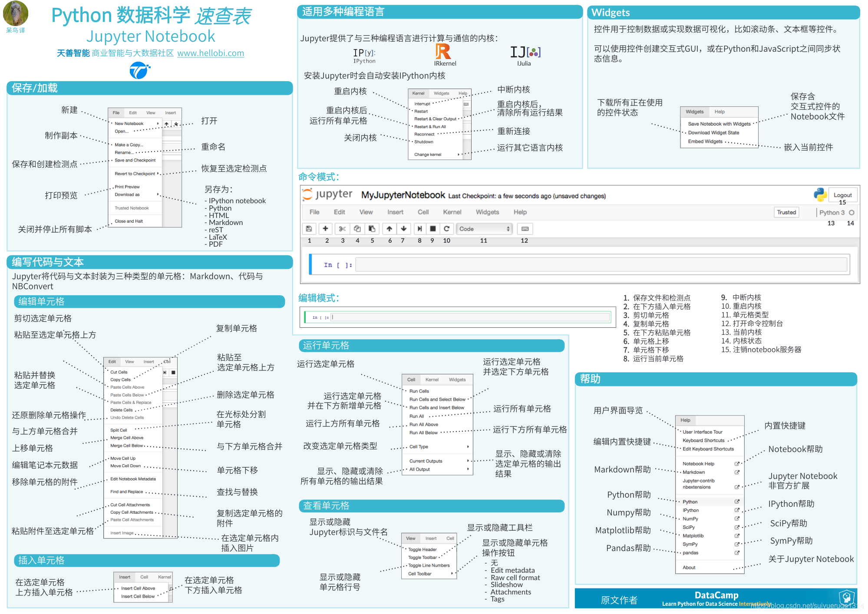The width and height of the screenshot is (868, 614).
Task: Save the notebook with the floppy disk icon
Action: point(309,229)
